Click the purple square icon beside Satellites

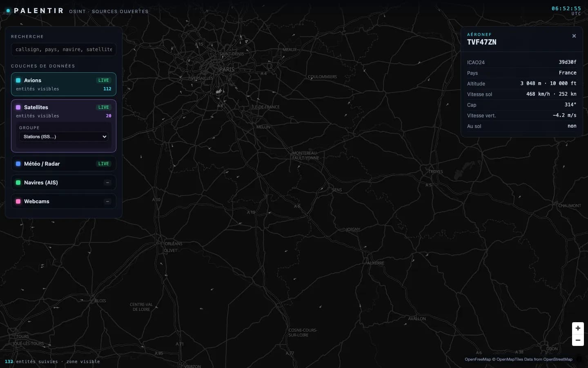18,108
